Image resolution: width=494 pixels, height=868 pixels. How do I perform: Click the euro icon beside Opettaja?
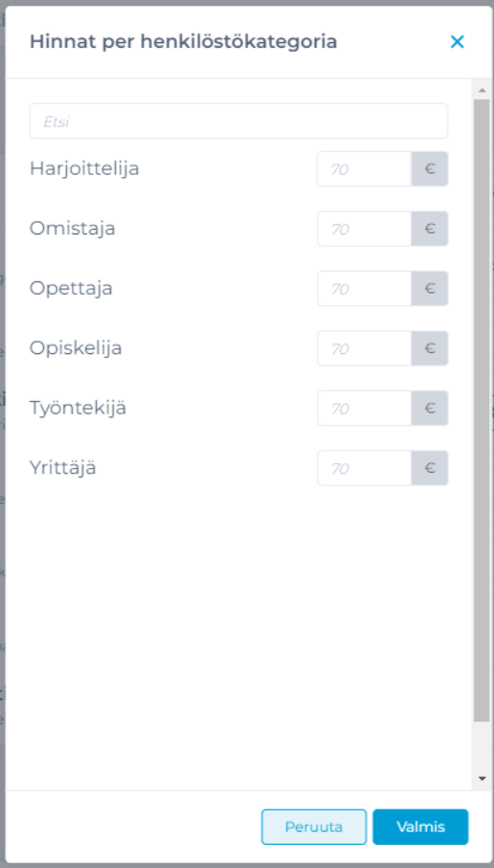430,288
